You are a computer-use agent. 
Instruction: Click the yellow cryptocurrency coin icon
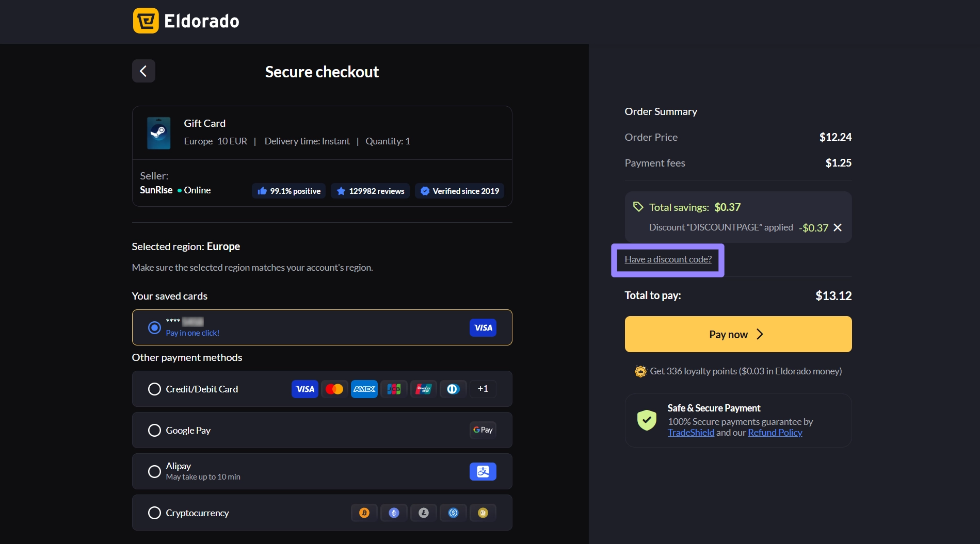[x=483, y=513]
